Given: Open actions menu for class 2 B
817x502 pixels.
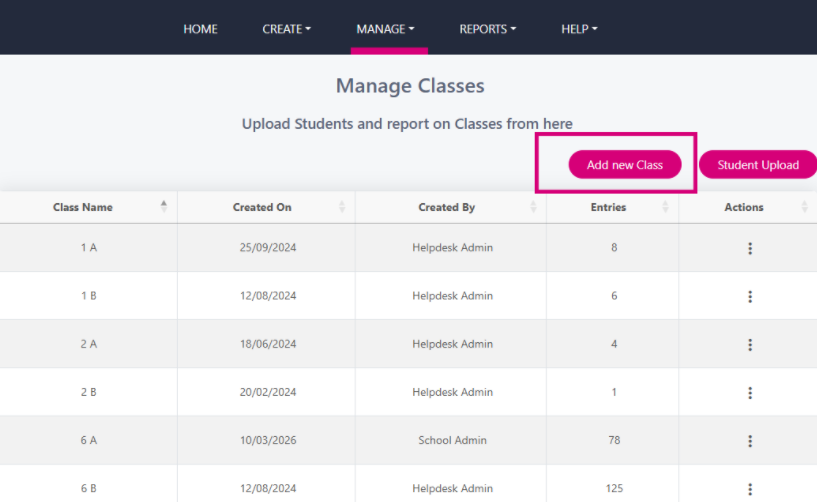Looking at the screenshot, I should coord(750,393).
